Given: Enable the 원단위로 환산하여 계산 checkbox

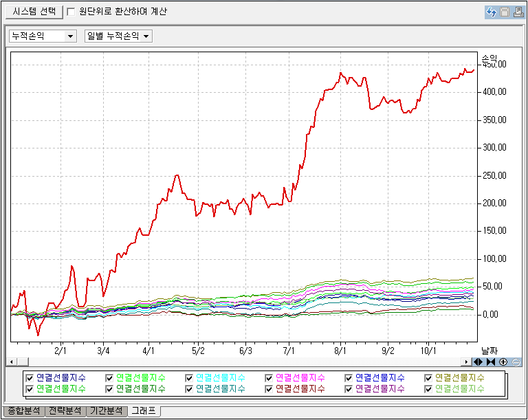Looking at the screenshot, I should pyautogui.click(x=71, y=12).
